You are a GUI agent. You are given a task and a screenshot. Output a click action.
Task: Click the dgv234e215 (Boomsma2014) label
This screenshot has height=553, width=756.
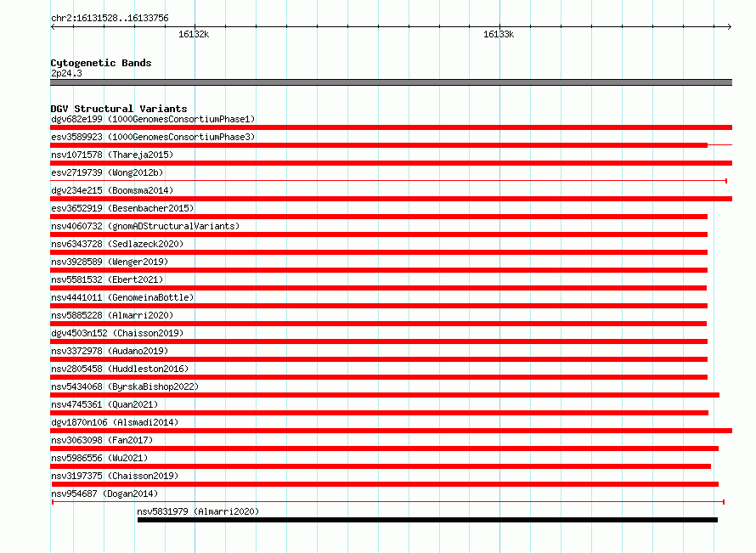click(x=112, y=190)
